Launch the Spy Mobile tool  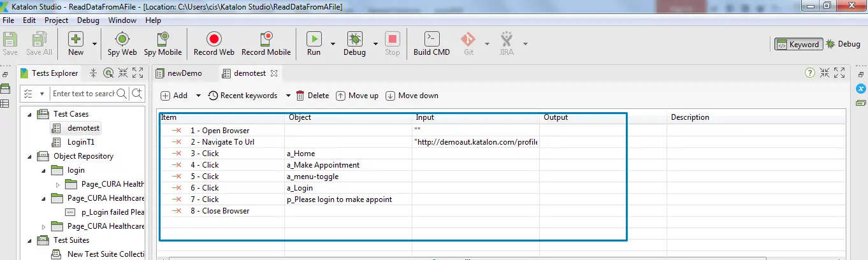163,44
